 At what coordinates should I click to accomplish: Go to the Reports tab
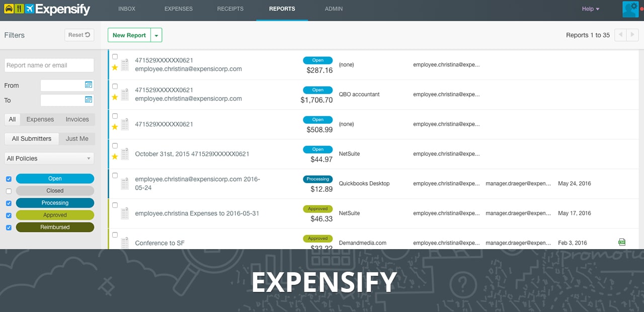click(x=282, y=9)
